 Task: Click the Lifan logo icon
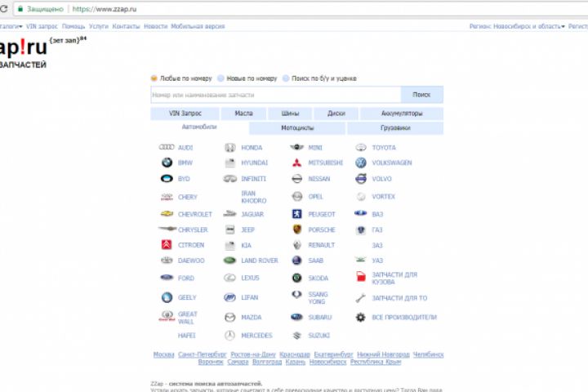tap(229, 297)
